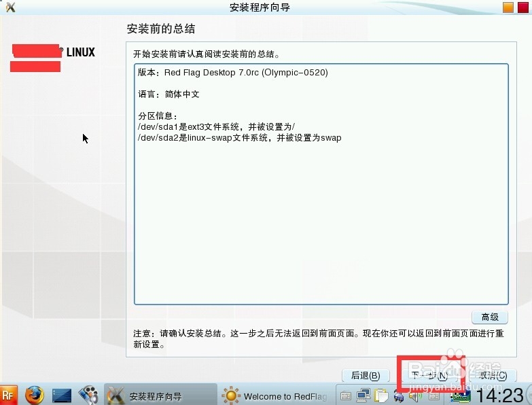
Task: Select the /dev/sda1 ext3 partition line
Action: [216, 127]
